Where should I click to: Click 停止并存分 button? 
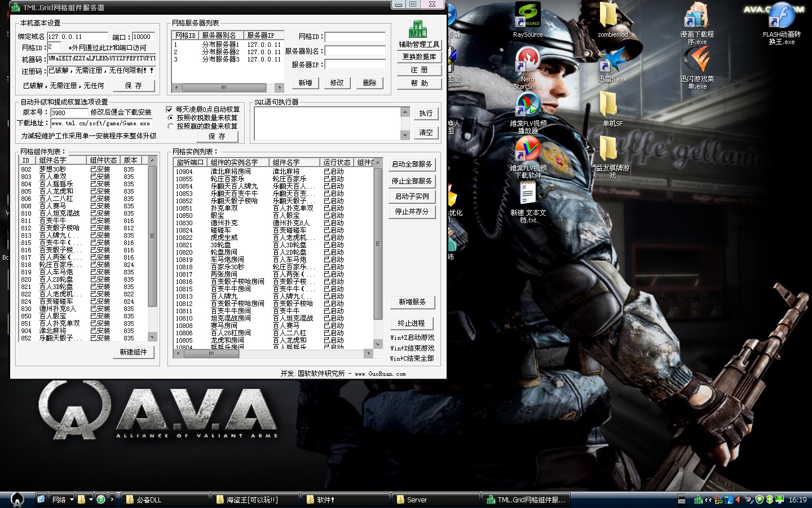click(412, 211)
